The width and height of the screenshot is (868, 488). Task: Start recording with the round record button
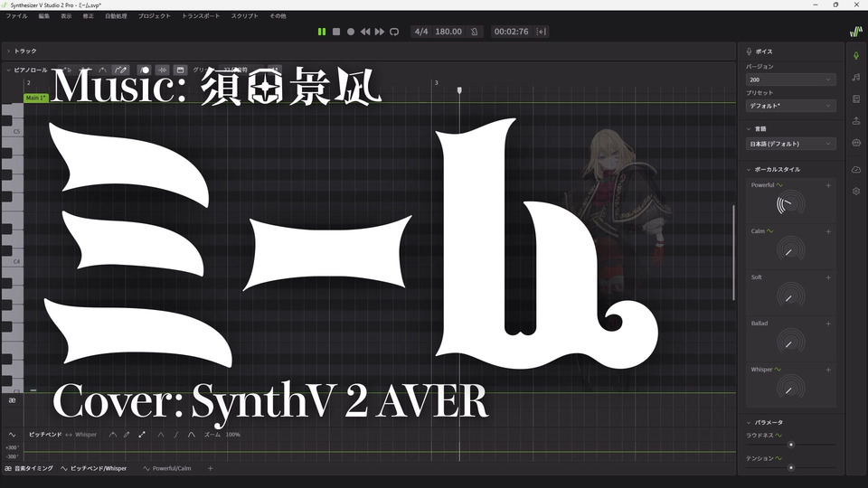tap(351, 32)
